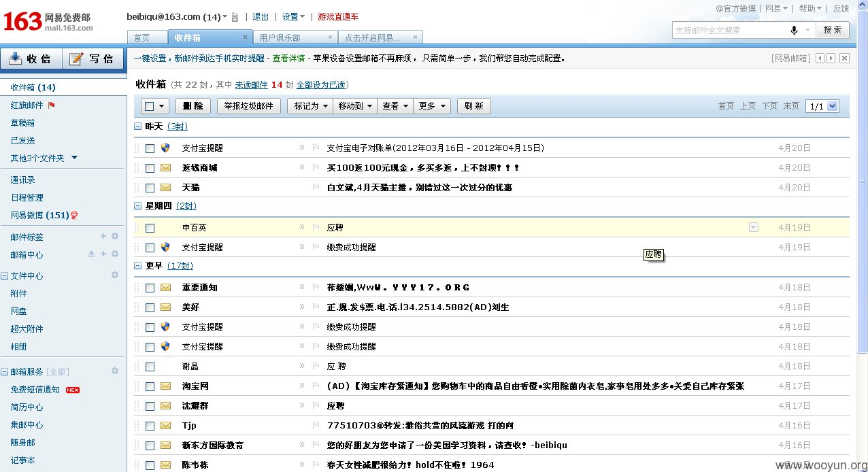This screenshot has width=868, height=472.
Task: Tick the checkbox for the 美好 email
Action: tap(150, 307)
